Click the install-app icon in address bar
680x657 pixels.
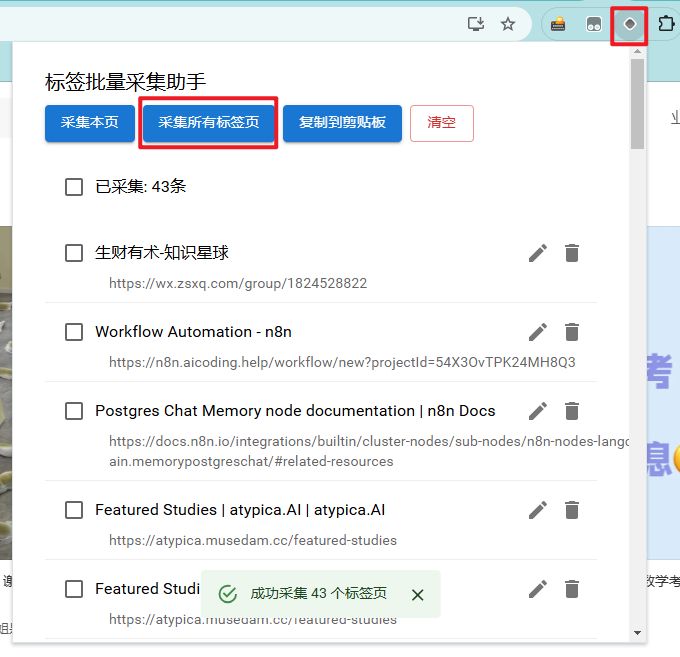click(476, 24)
